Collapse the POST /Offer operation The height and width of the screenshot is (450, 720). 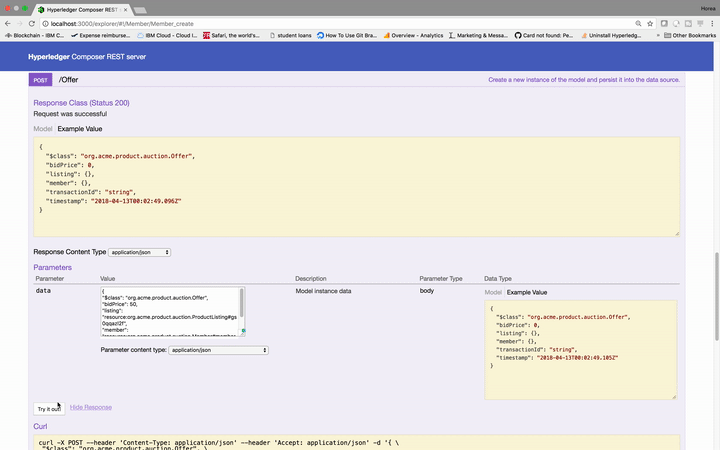tap(71, 79)
